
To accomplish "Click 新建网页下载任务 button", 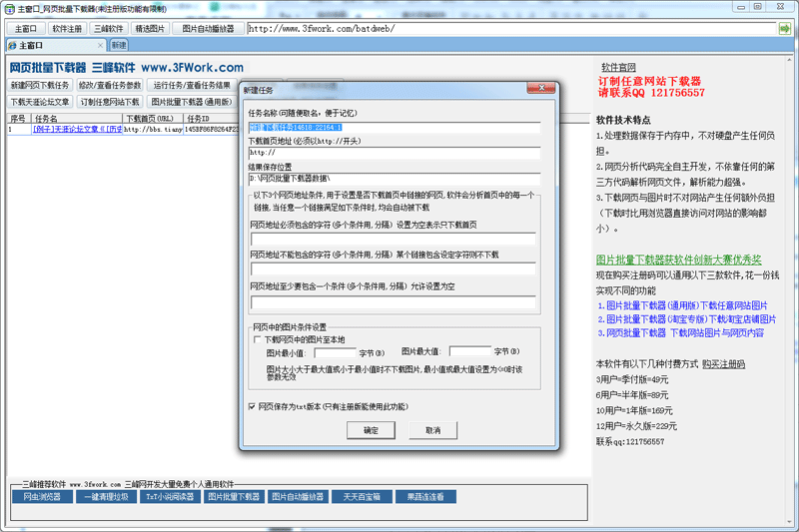I will click(x=40, y=85).
